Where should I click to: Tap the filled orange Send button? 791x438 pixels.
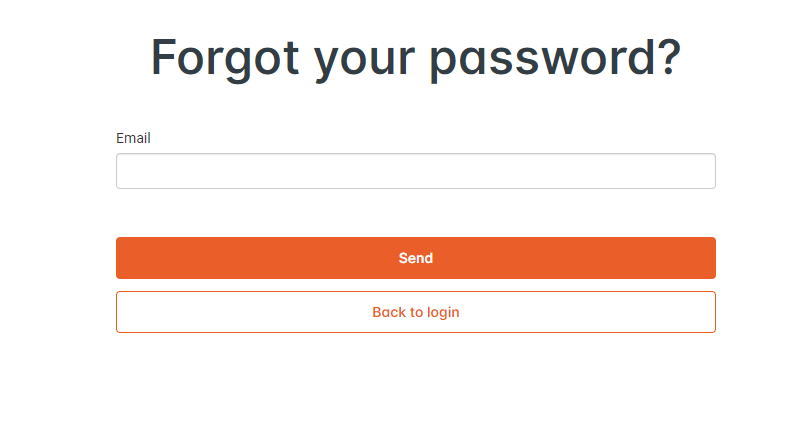point(415,258)
